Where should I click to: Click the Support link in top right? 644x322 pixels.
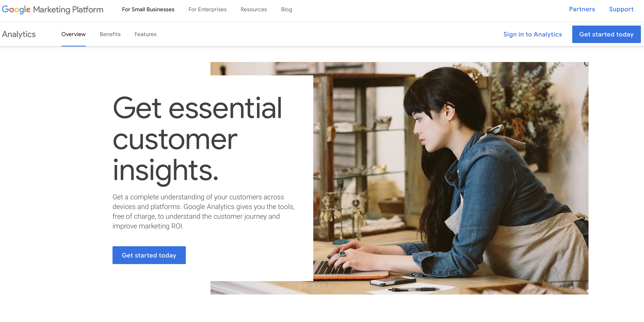click(x=621, y=9)
